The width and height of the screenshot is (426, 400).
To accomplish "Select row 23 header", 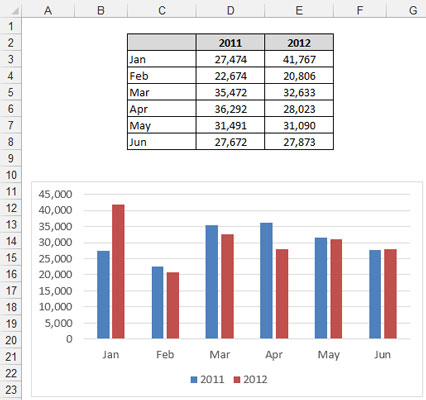I will pyautogui.click(x=11, y=390).
